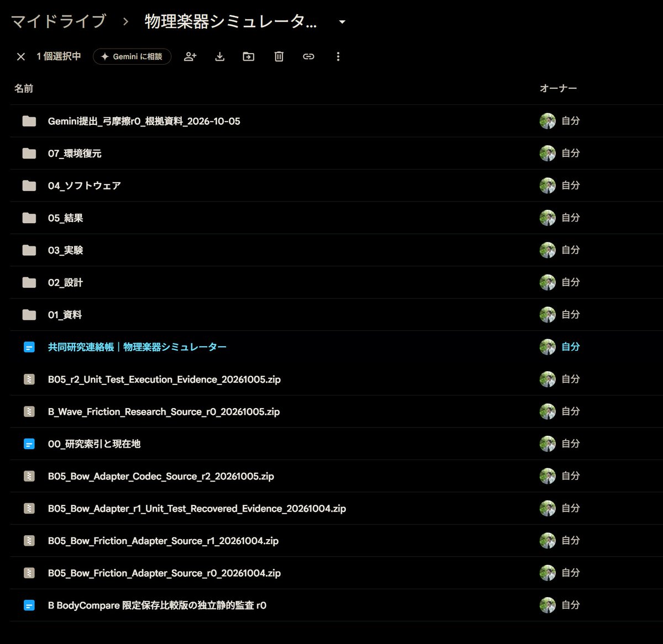Select the 04_ソフトウェア folder name
This screenshot has height=644, width=663.
(x=85, y=186)
